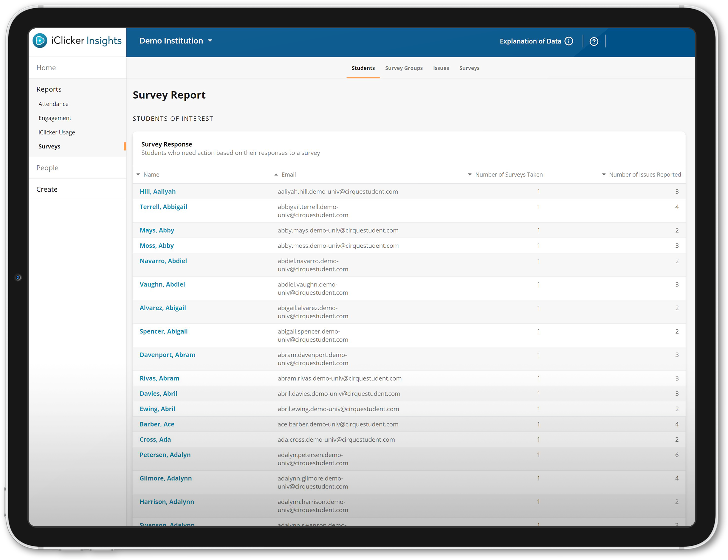This screenshot has height=560, width=728.
Task: Expand the Reports section in sidebar
Action: (x=49, y=89)
